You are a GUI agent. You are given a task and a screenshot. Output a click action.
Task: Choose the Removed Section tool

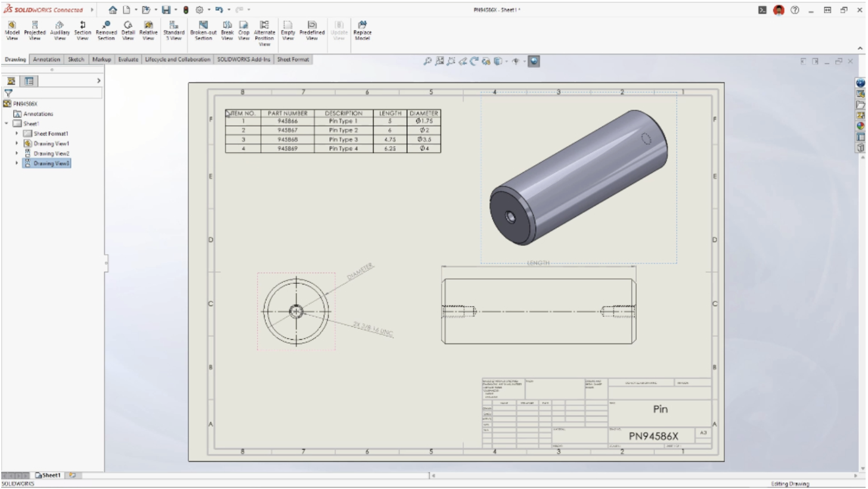[106, 31]
